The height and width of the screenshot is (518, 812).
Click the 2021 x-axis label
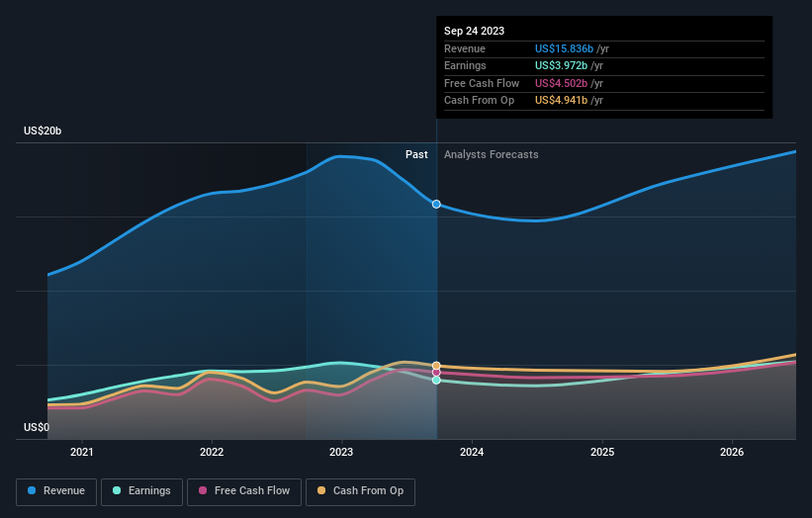pos(82,453)
